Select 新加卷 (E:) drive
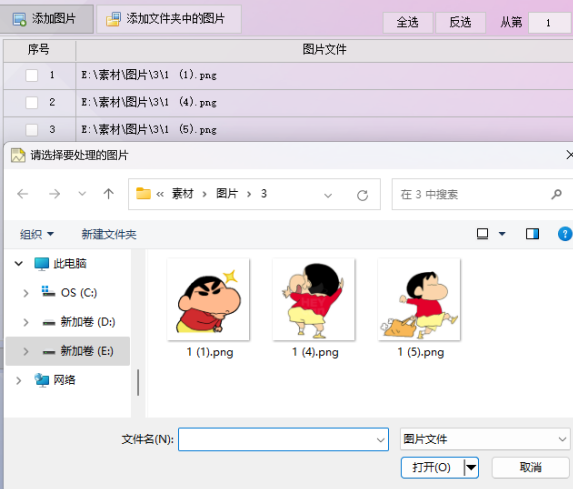This screenshot has width=574, height=489. coord(78,351)
